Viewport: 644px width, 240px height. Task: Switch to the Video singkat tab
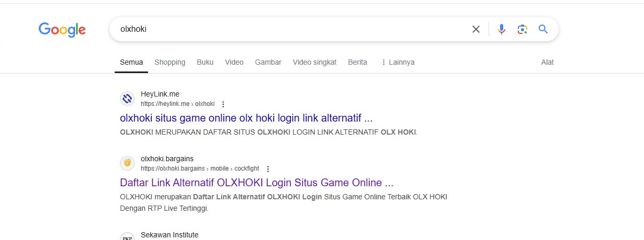[x=314, y=62]
